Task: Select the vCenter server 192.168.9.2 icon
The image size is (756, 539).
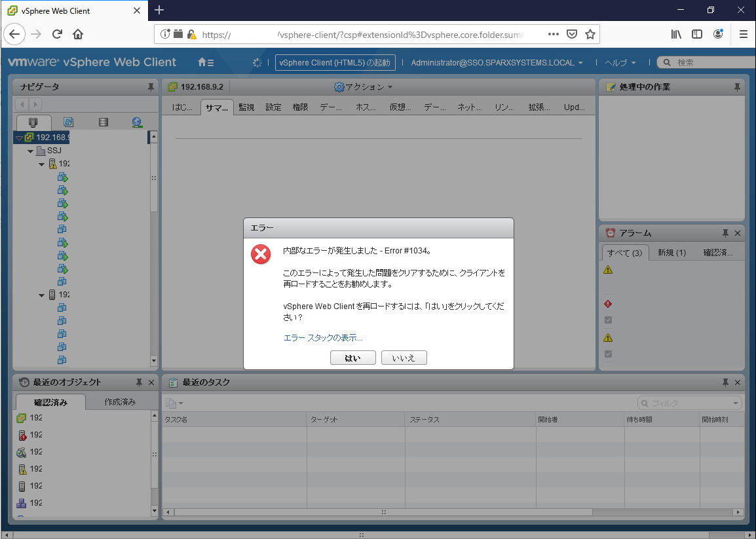Action: [x=29, y=137]
